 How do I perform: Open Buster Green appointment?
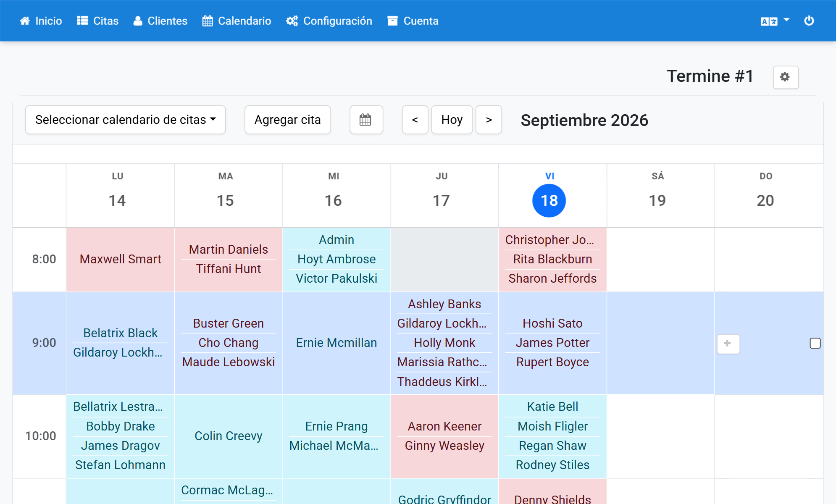pos(228,323)
